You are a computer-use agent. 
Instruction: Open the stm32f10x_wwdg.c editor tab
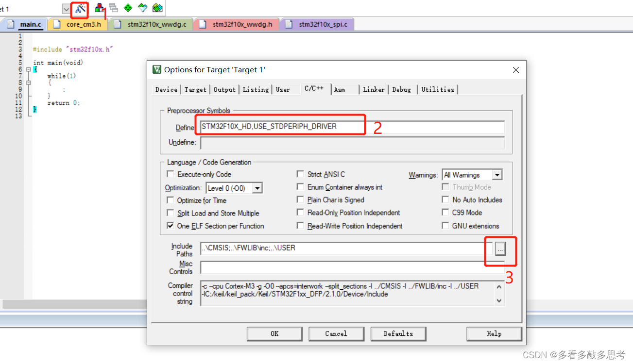(x=151, y=24)
